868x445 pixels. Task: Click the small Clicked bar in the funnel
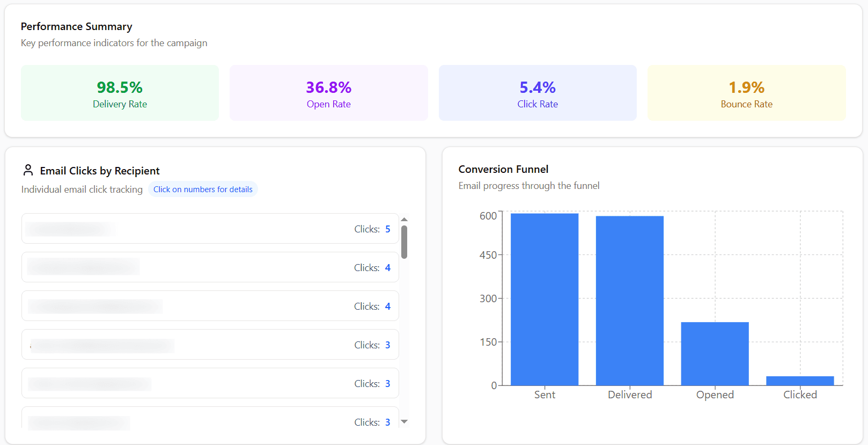coord(799,381)
